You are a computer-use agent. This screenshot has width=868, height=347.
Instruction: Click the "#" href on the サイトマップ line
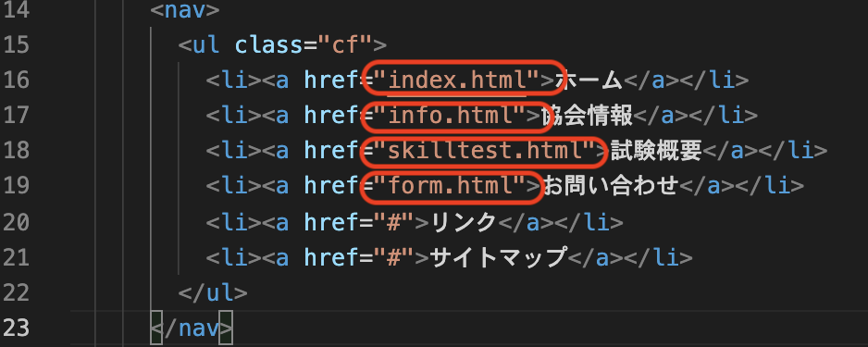coord(394,257)
